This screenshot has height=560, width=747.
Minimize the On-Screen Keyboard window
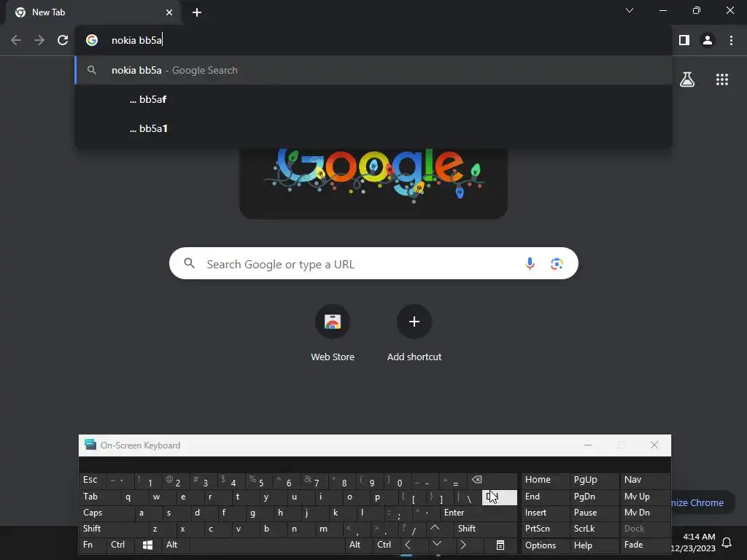click(x=588, y=446)
